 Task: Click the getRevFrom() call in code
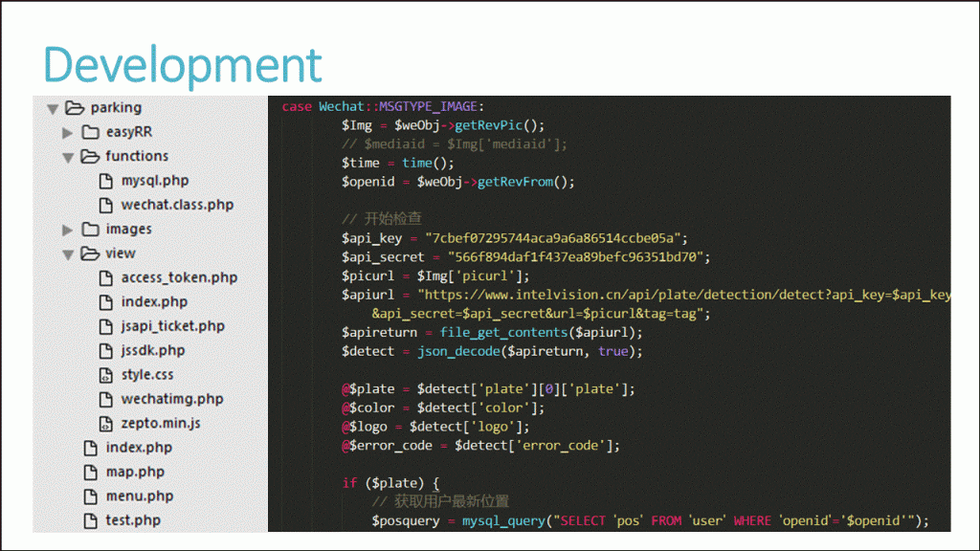[526, 182]
